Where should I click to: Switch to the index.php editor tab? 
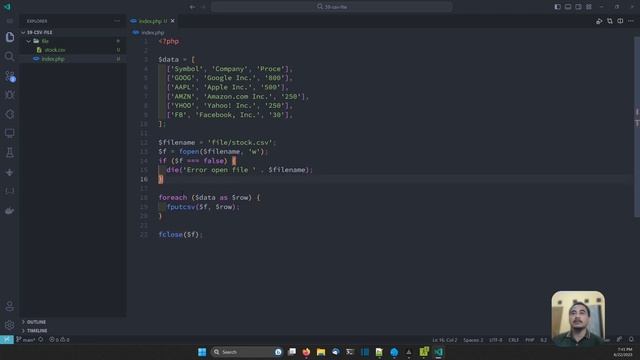point(152,21)
